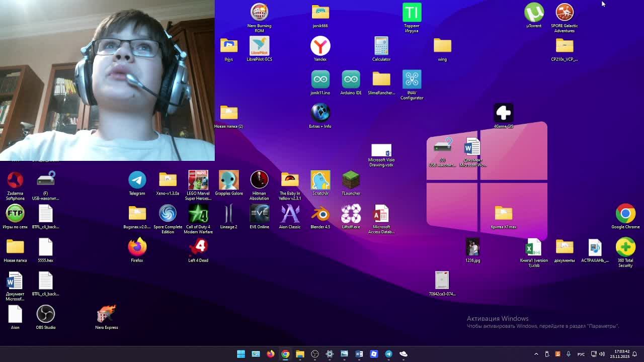Open the CP210x_VCP folder
644x362 pixels.
(565, 46)
